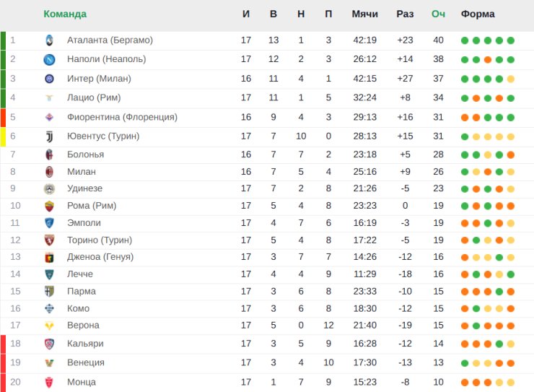534x392 pixels.
Task: Open the Болонья team link
Action: point(85,154)
